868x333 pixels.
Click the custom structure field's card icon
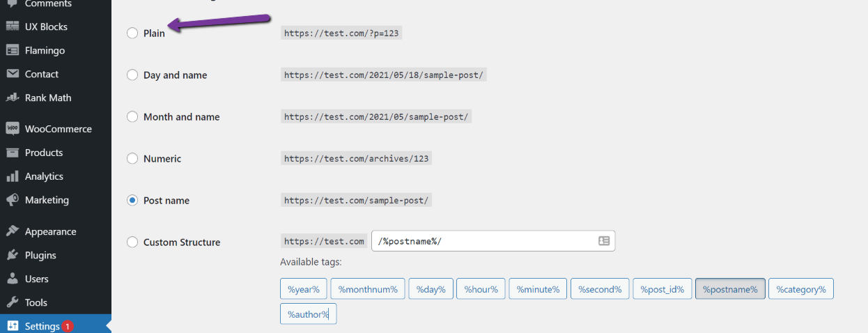tap(604, 241)
